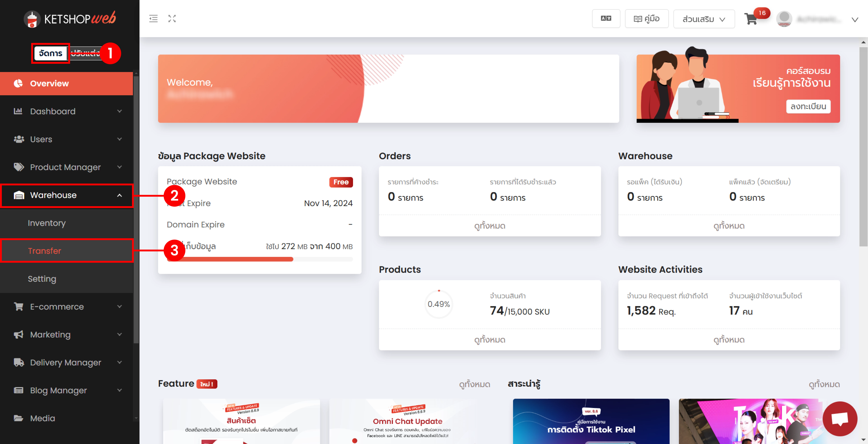Click ดูทั้งหมด next to Feature heading
868x444 pixels.
474,384
